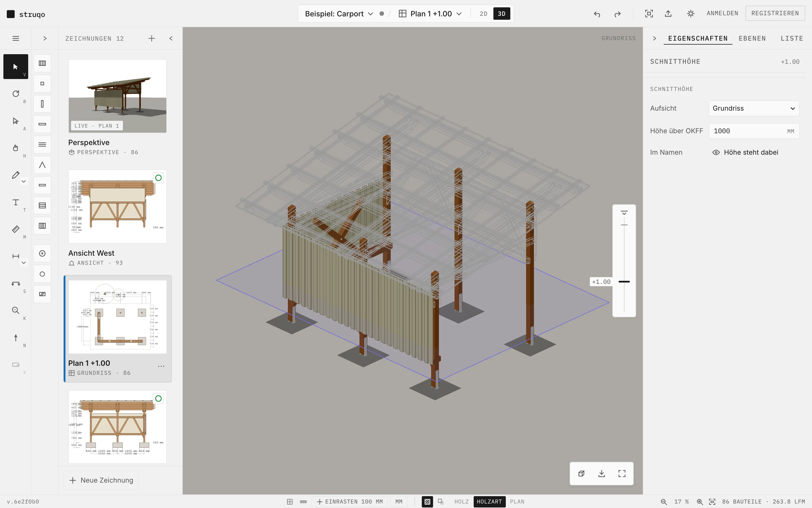
Task: Select the north arrow tool (N)
Action: coord(16,338)
